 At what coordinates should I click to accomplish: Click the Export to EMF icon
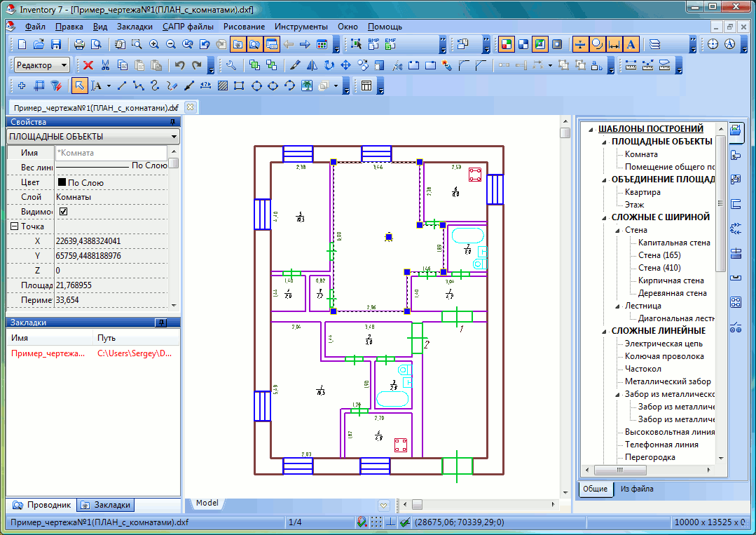tap(390, 44)
